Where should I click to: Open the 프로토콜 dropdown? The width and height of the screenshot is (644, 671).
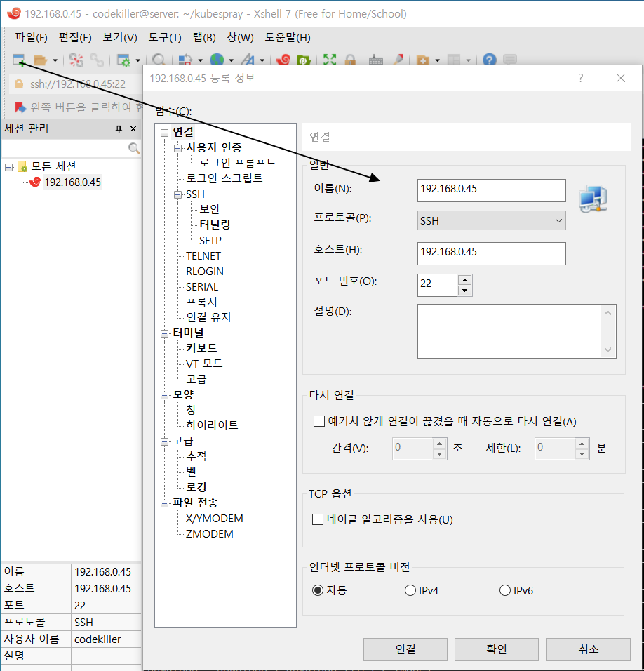559,220
